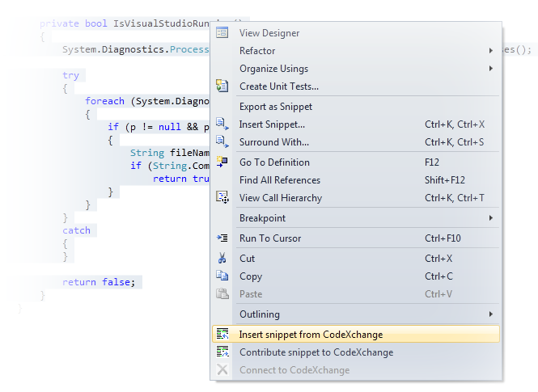Screen dimensions: 538x392
Task: Click the Contribute snippet to CodeXchange icon
Action: click(222, 352)
